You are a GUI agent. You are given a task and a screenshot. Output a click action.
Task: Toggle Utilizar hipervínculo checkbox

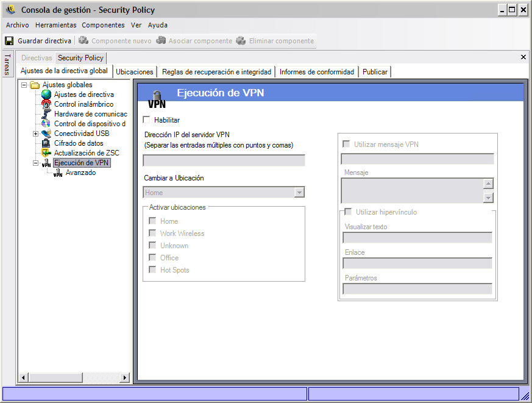[x=348, y=212]
